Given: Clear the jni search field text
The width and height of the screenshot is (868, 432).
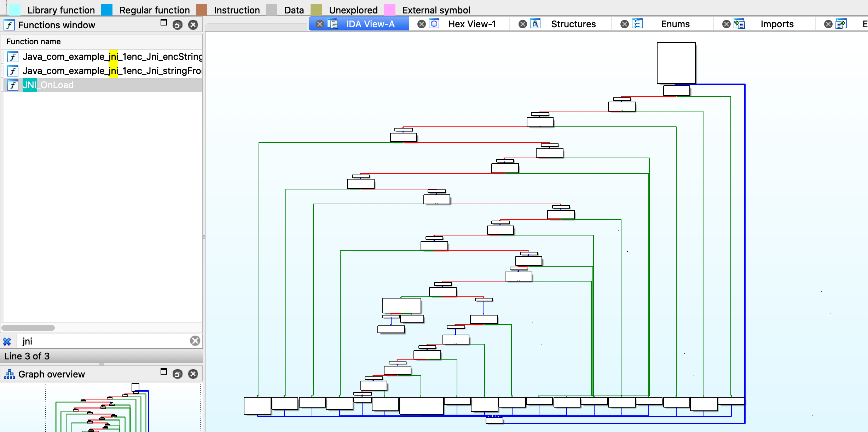Looking at the screenshot, I should (x=195, y=341).
